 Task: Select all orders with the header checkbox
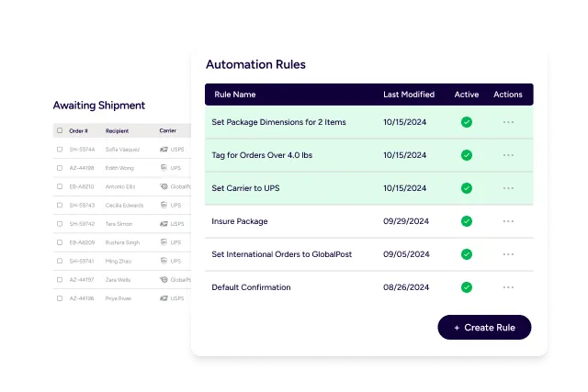60,130
